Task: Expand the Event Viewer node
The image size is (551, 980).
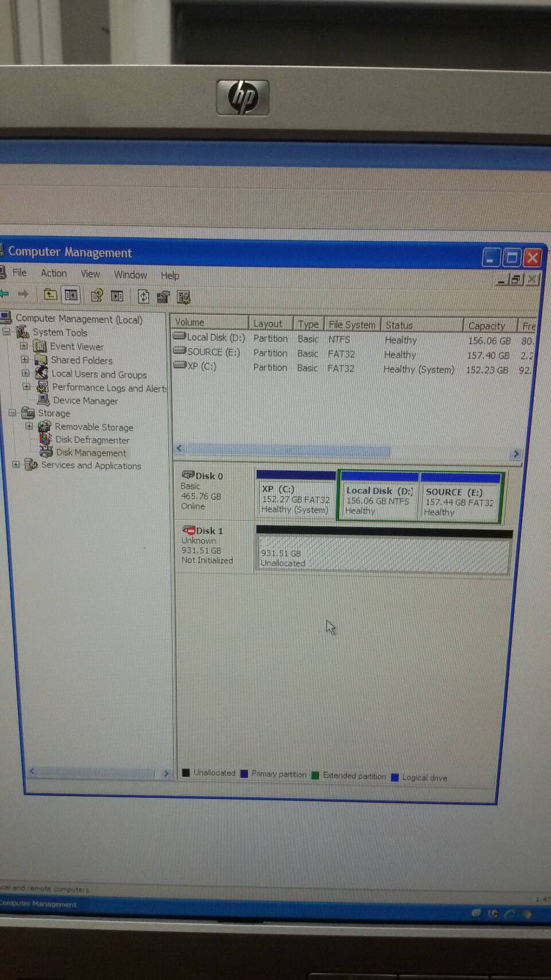Action: tap(24, 346)
